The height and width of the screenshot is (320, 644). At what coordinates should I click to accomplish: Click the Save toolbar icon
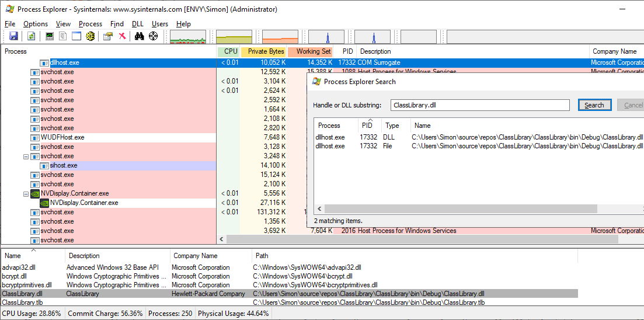tap(13, 36)
